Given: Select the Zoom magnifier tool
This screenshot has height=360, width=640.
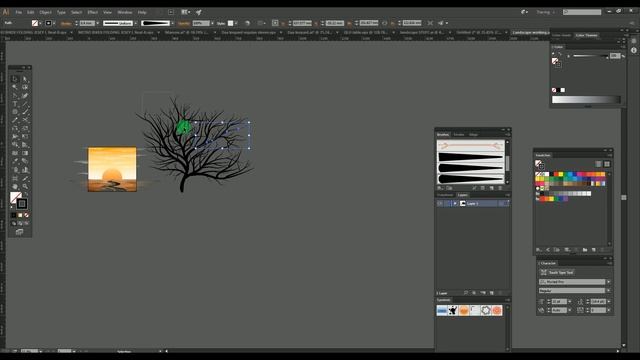Looking at the screenshot, I should click(25, 186).
